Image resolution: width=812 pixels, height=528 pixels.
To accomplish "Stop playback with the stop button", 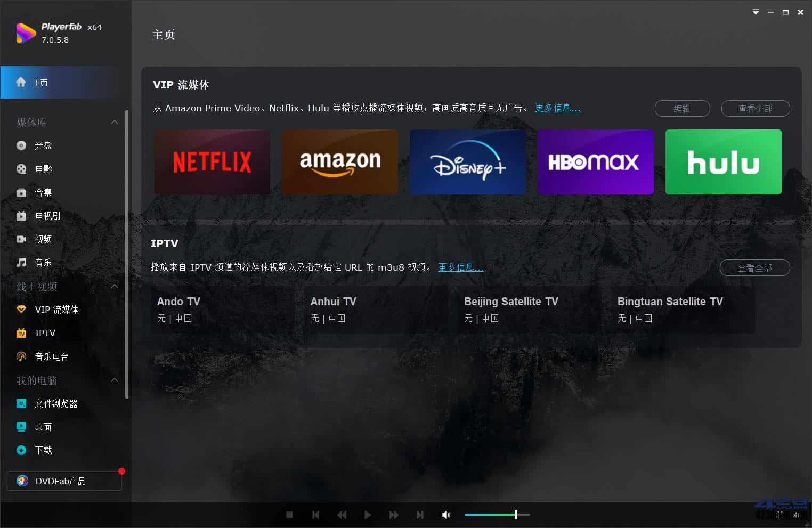I will pyautogui.click(x=290, y=515).
